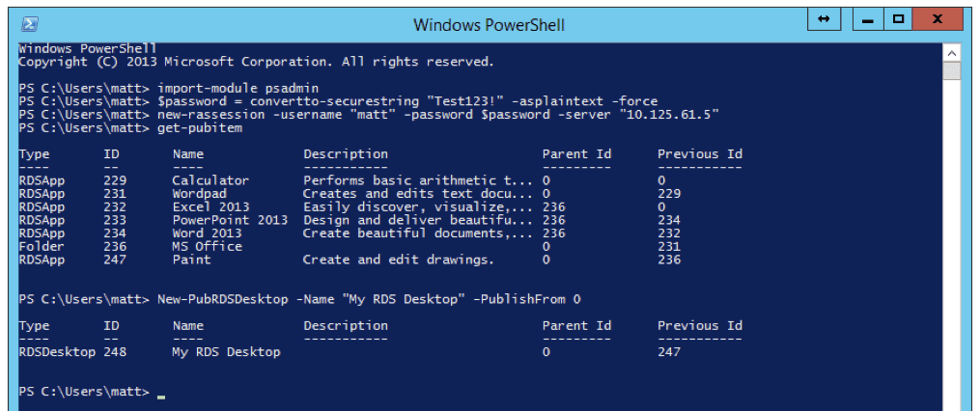This screenshot has width=980, height=411.
Task: Click the "My RDS Desktop" quoted argument
Action: coord(406,299)
